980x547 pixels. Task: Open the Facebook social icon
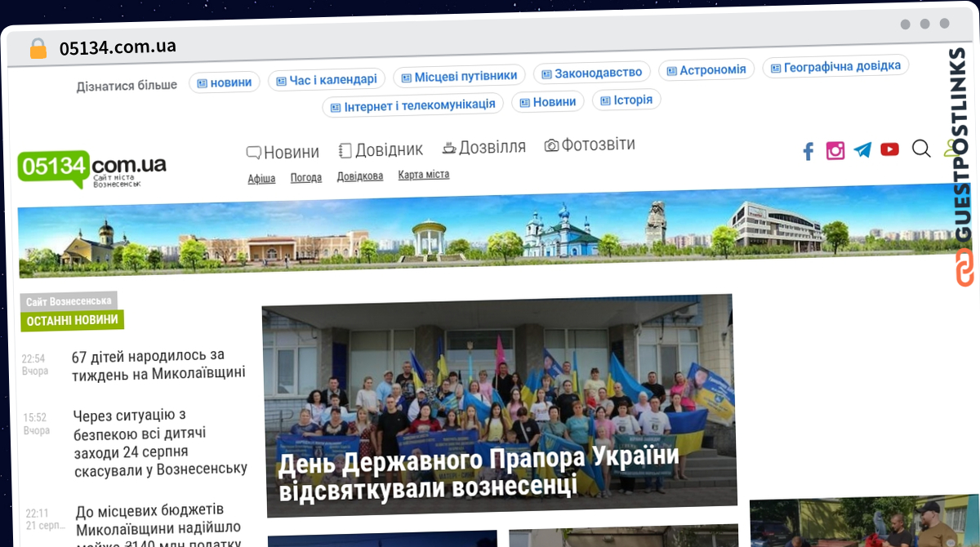(808, 151)
